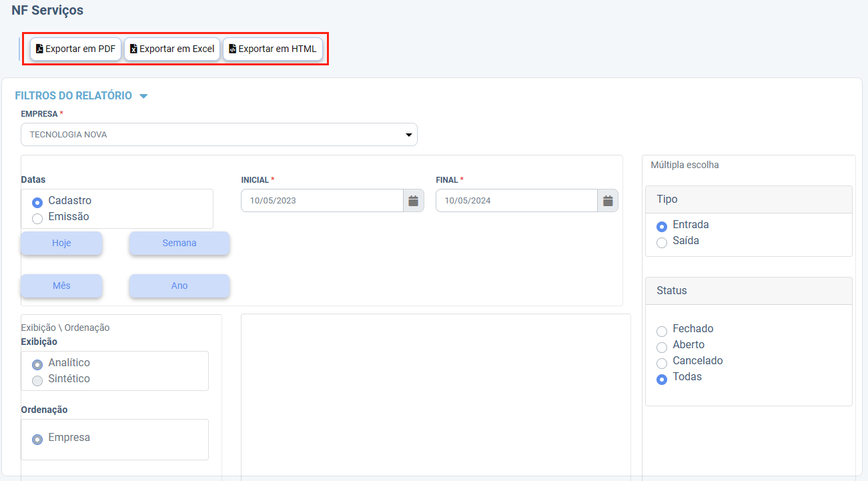Click the Múltipla escolha label

(x=685, y=165)
